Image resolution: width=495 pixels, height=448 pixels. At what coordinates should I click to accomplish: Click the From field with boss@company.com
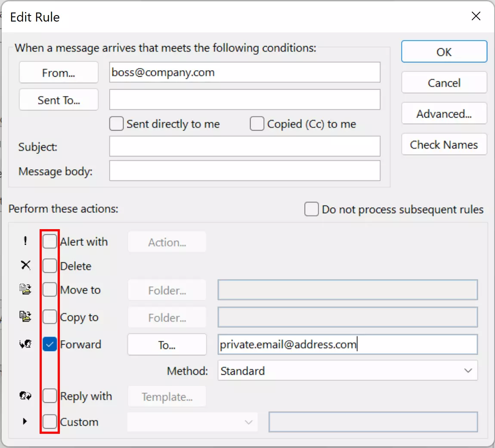[x=244, y=72]
